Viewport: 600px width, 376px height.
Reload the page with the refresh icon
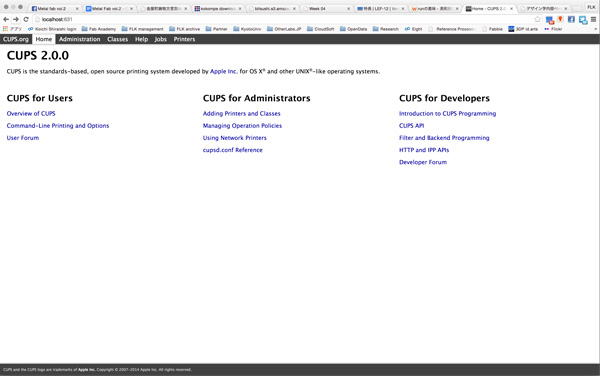[x=26, y=19]
